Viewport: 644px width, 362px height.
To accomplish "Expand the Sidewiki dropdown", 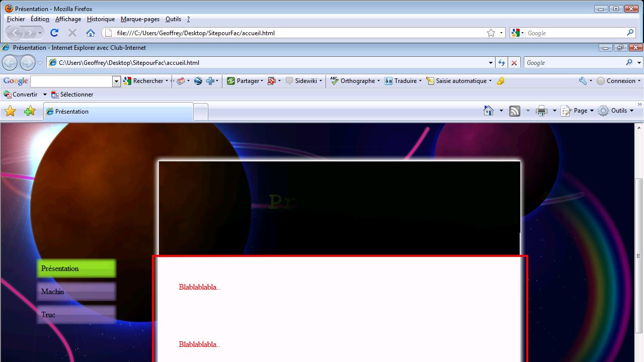I will pyautogui.click(x=321, y=81).
